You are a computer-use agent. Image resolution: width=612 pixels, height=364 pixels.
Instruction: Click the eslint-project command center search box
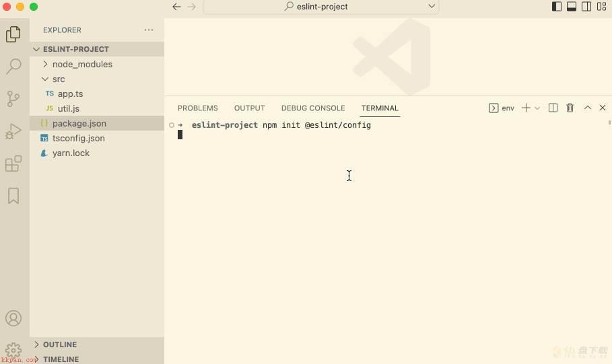pyautogui.click(x=321, y=7)
